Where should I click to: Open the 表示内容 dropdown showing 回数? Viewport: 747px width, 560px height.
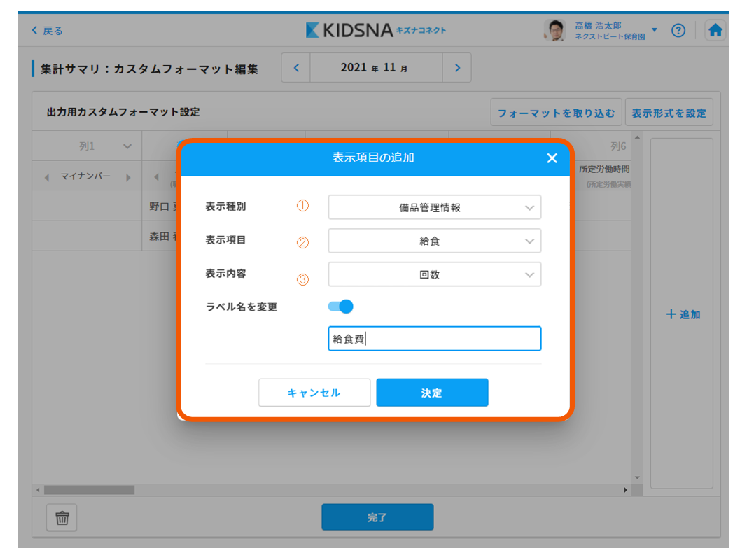pyautogui.click(x=434, y=274)
